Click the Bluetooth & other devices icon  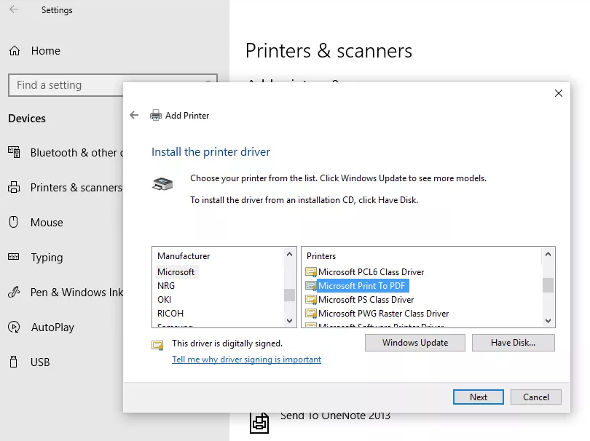click(14, 152)
